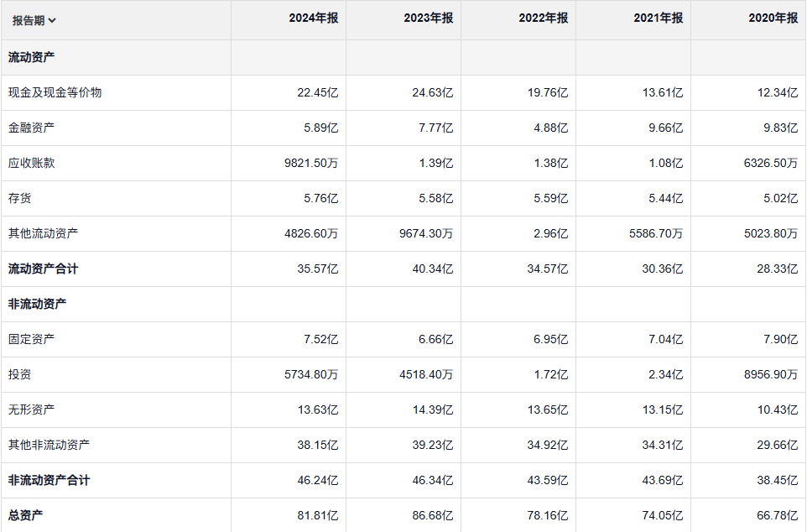The width and height of the screenshot is (807, 532).
Task: Select the 固定资产 row label
Action: [31, 339]
